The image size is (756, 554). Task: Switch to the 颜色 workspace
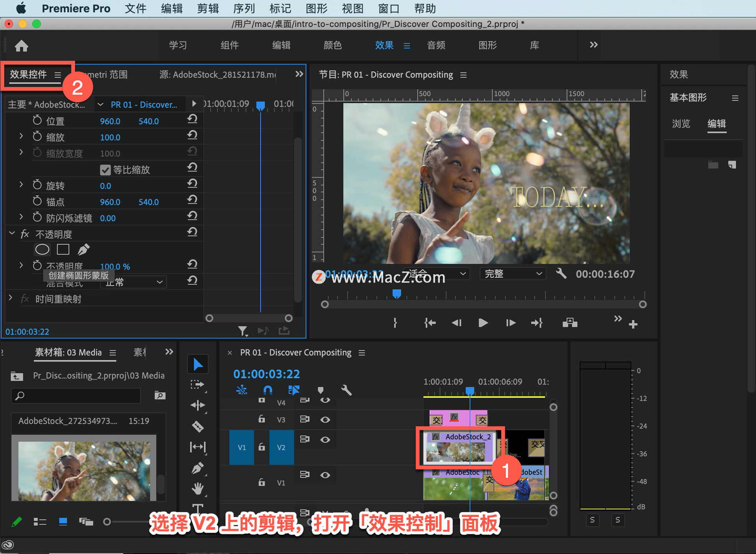pyautogui.click(x=333, y=45)
